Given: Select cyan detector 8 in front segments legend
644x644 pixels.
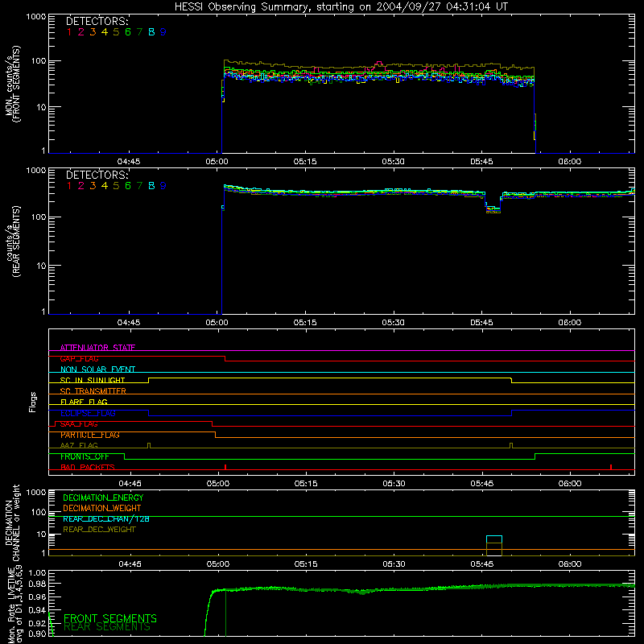Looking at the screenshot, I should tap(151, 32).
